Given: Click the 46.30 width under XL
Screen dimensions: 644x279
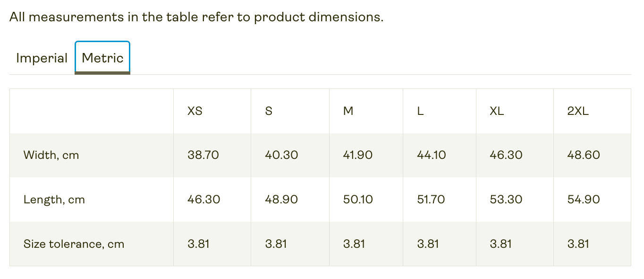Looking at the screenshot, I should [x=506, y=155].
